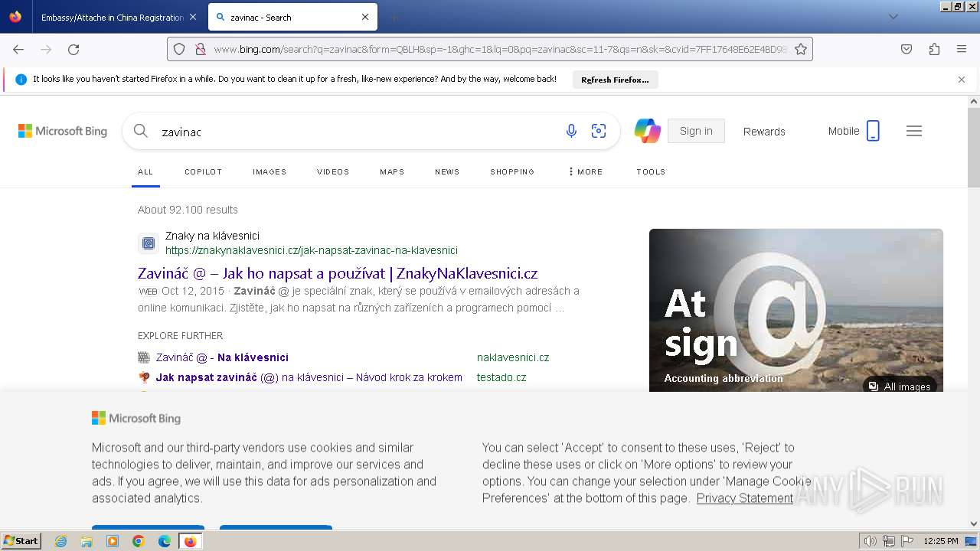Open media player taskbar icon
The image size is (980, 551).
pyautogui.click(x=113, y=541)
